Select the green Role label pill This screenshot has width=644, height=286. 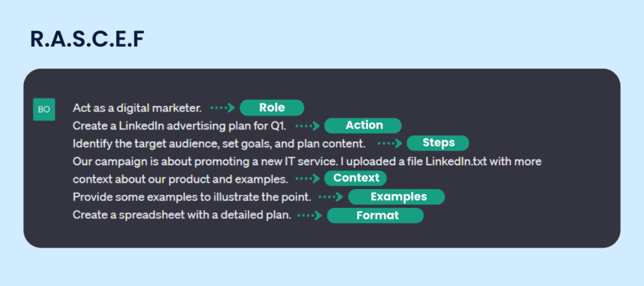272,108
